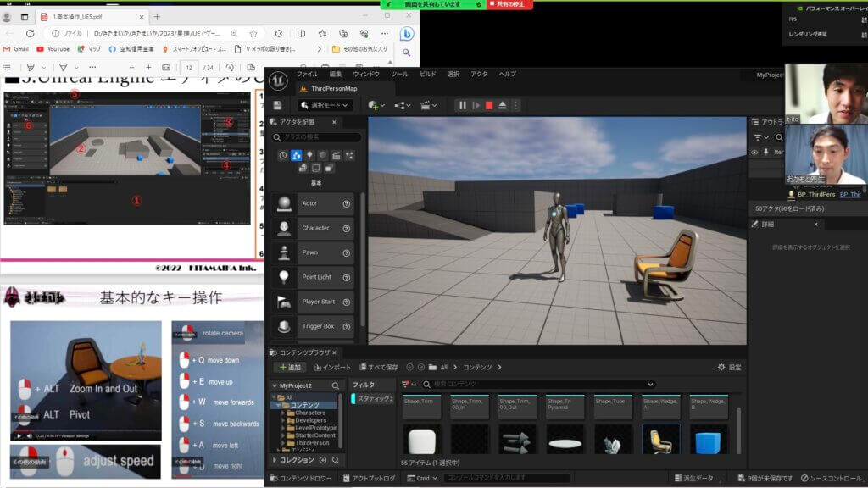Search the MyProject2 source tree
This screenshot has height=488, width=868.
pyautogui.click(x=336, y=385)
